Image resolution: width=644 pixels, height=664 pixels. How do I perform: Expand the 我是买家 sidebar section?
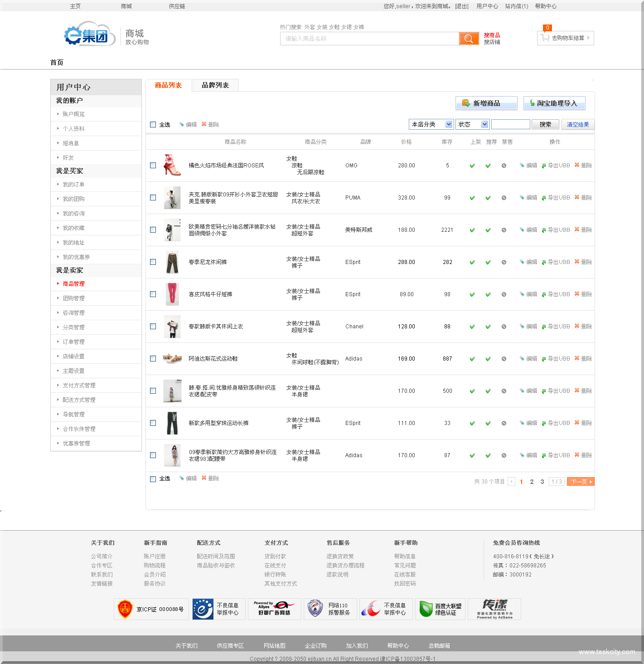pos(69,171)
